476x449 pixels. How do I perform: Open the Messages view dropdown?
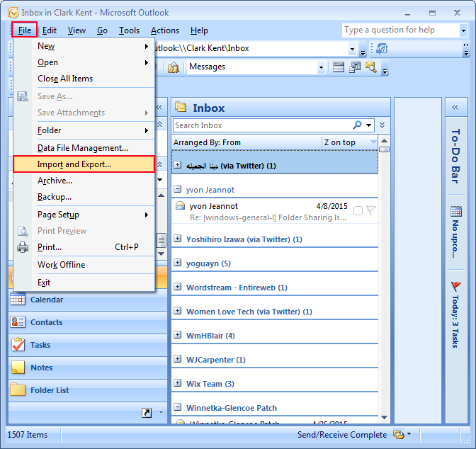321,67
